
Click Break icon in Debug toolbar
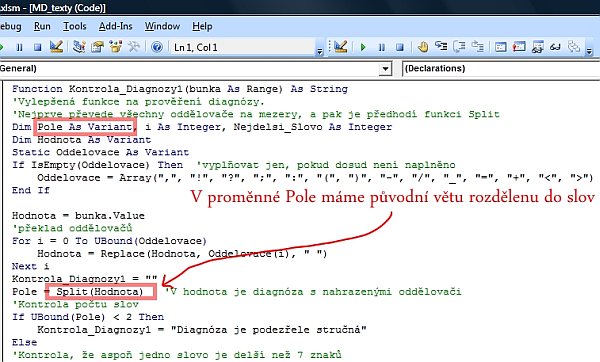382,47
